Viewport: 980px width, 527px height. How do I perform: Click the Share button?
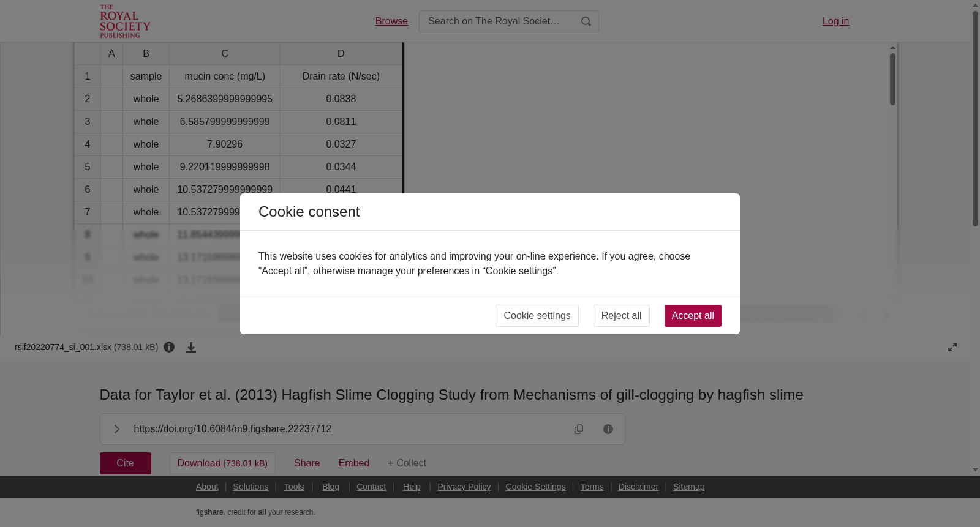coord(307,463)
